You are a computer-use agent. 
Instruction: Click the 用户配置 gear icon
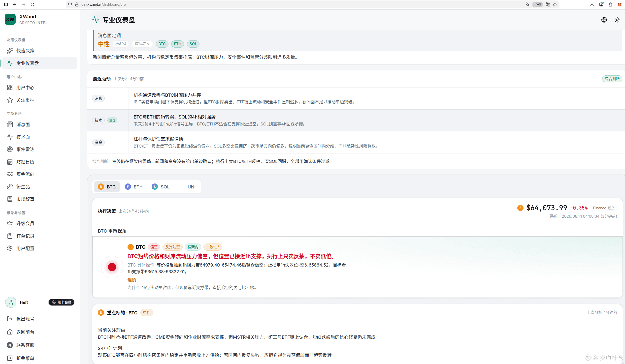coord(10,248)
